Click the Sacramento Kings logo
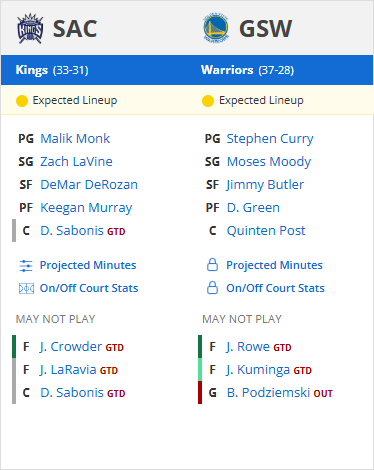Viewport: 374px width, 470px height. tap(30, 28)
